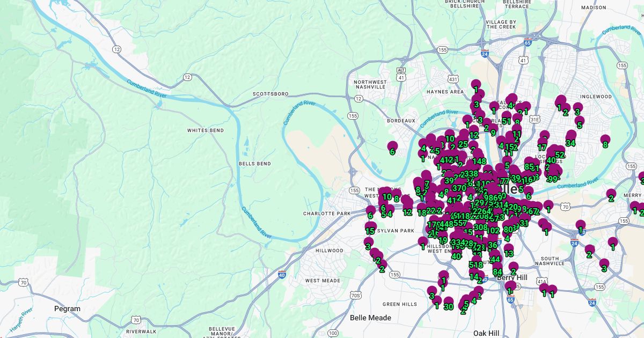Click the Green Hills neighborhood label
Viewport: 644px width, 338px height.
[x=400, y=304]
